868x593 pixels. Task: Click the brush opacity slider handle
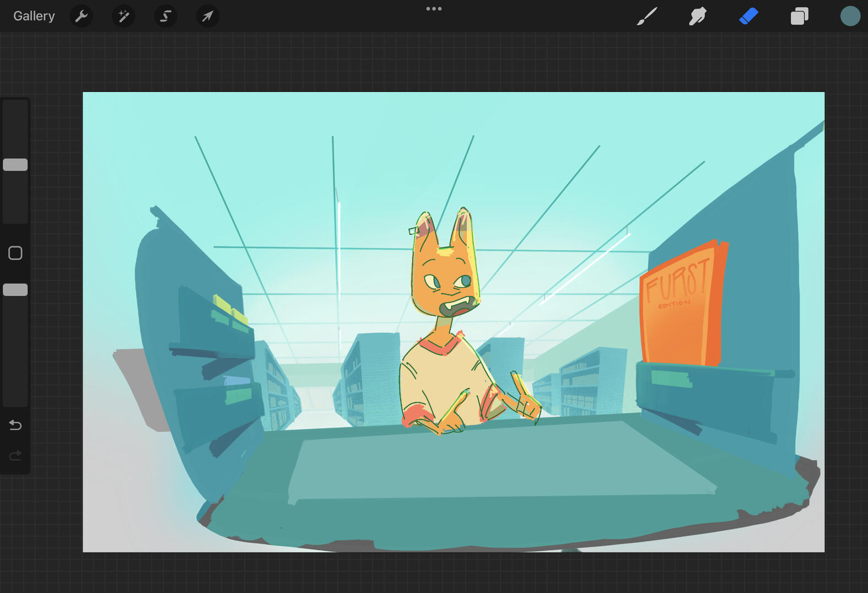point(15,290)
